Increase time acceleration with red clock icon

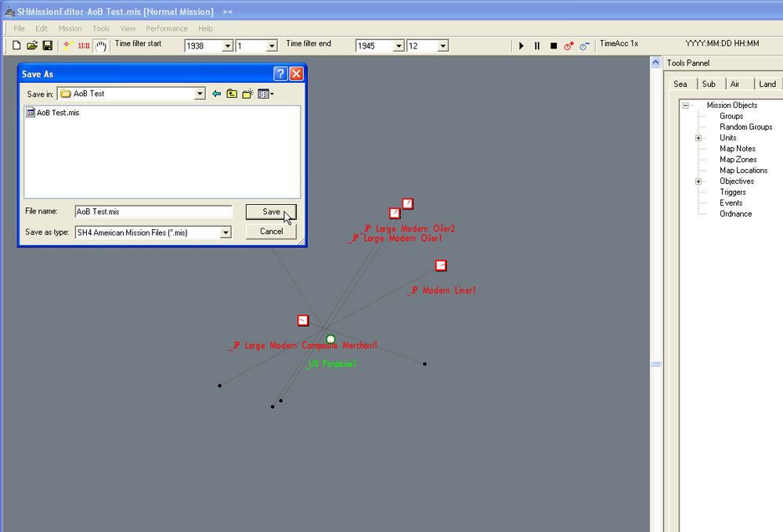pyautogui.click(x=568, y=45)
